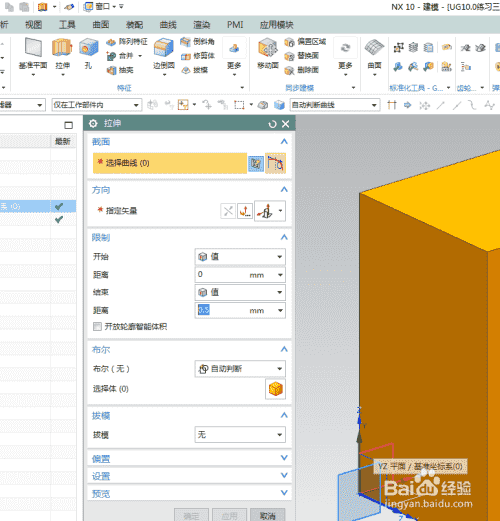Select the 拔模 draft tool in ribbon
500x521 pixels.
tap(195, 70)
